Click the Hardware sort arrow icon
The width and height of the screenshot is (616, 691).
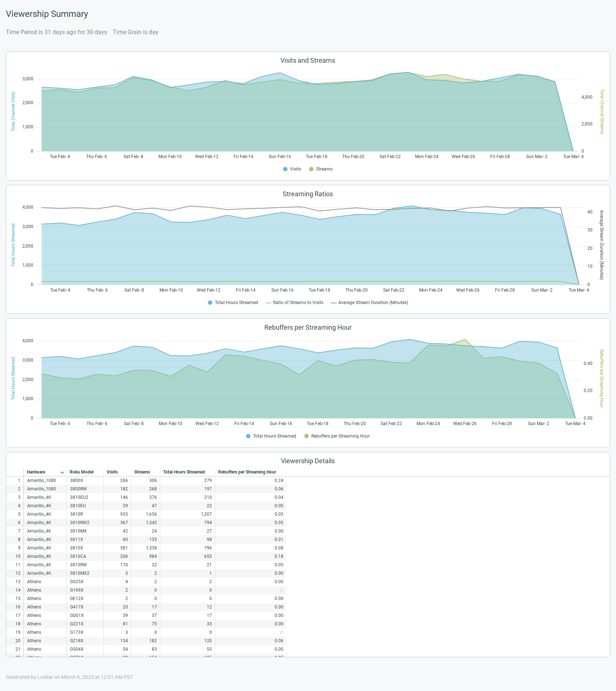[62, 472]
